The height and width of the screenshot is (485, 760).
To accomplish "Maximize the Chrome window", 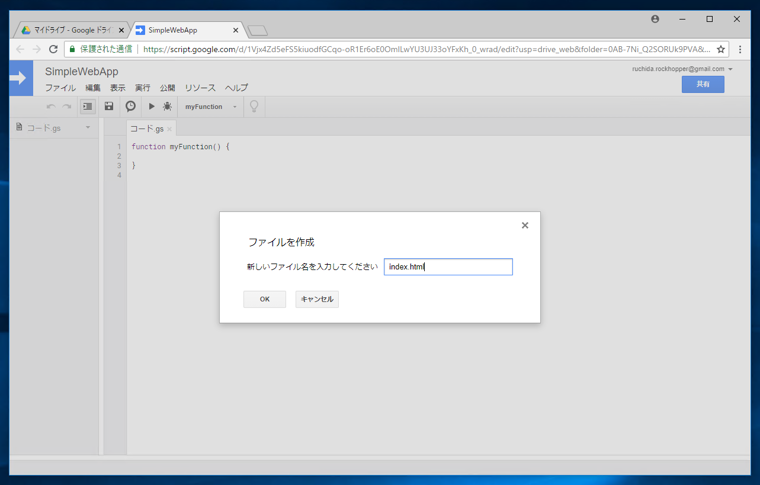I will pos(710,19).
